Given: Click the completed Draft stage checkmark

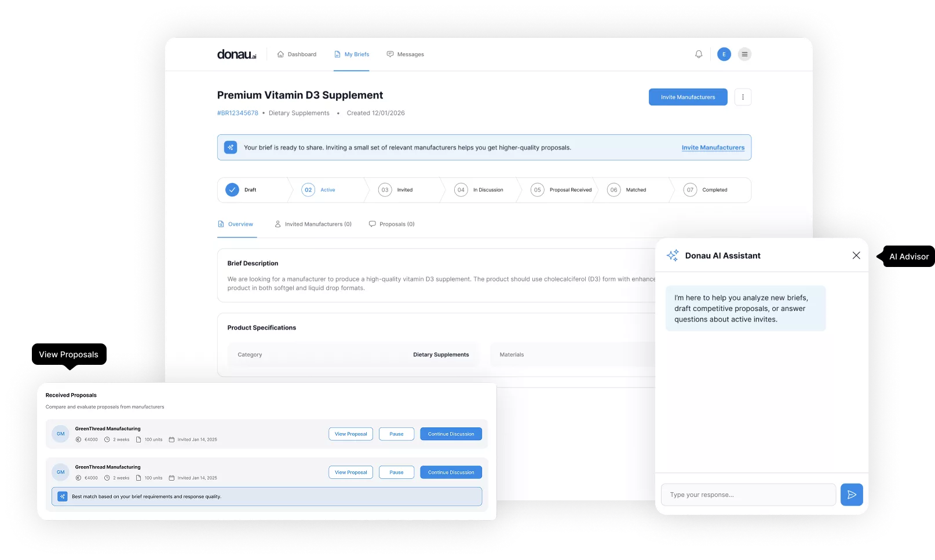Looking at the screenshot, I should coord(232,189).
